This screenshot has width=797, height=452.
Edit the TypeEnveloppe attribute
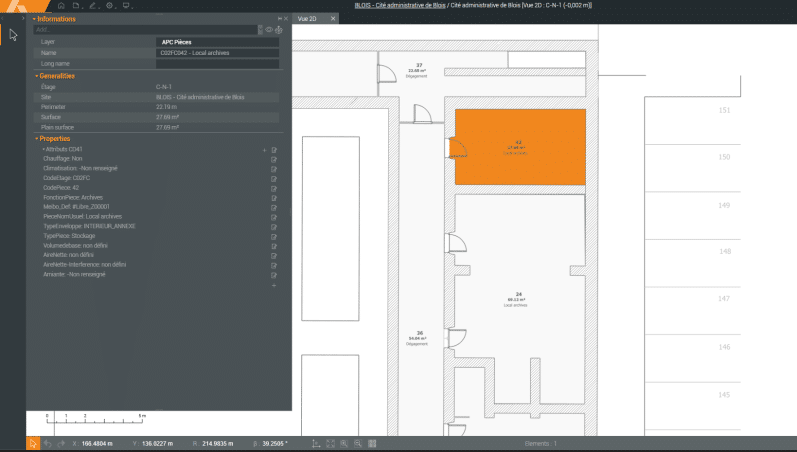(x=274, y=227)
